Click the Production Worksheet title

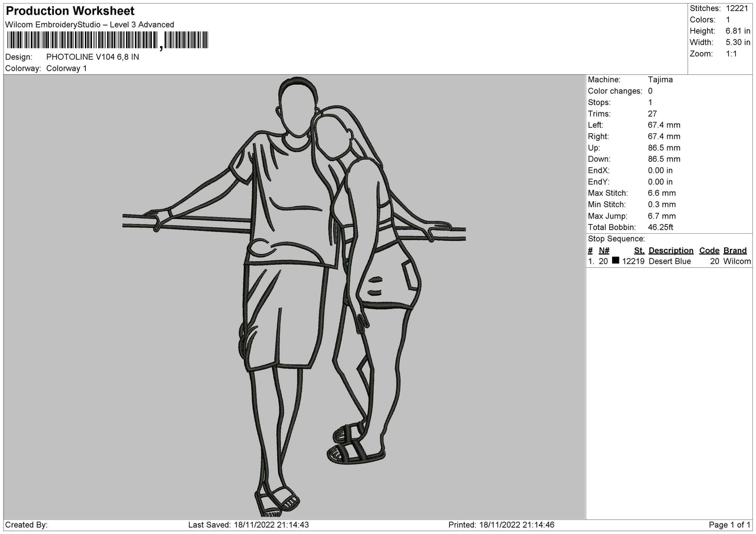(70, 11)
